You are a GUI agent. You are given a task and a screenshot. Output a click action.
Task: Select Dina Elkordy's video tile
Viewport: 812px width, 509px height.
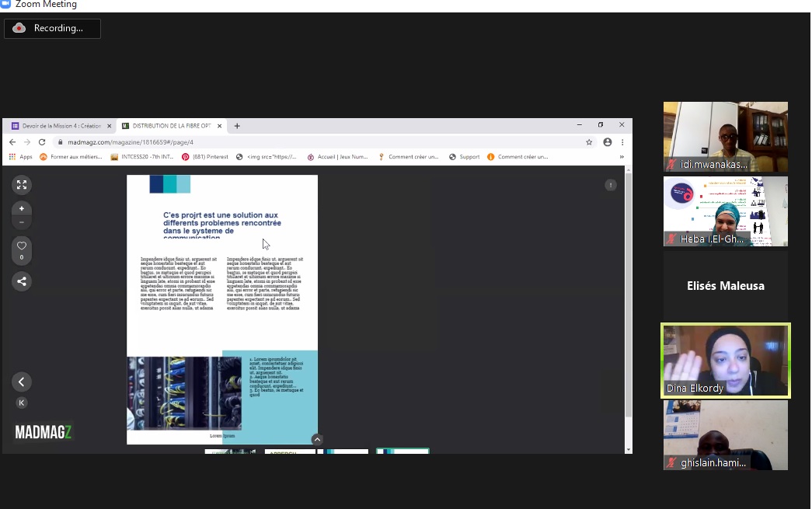[x=726, y=361]
